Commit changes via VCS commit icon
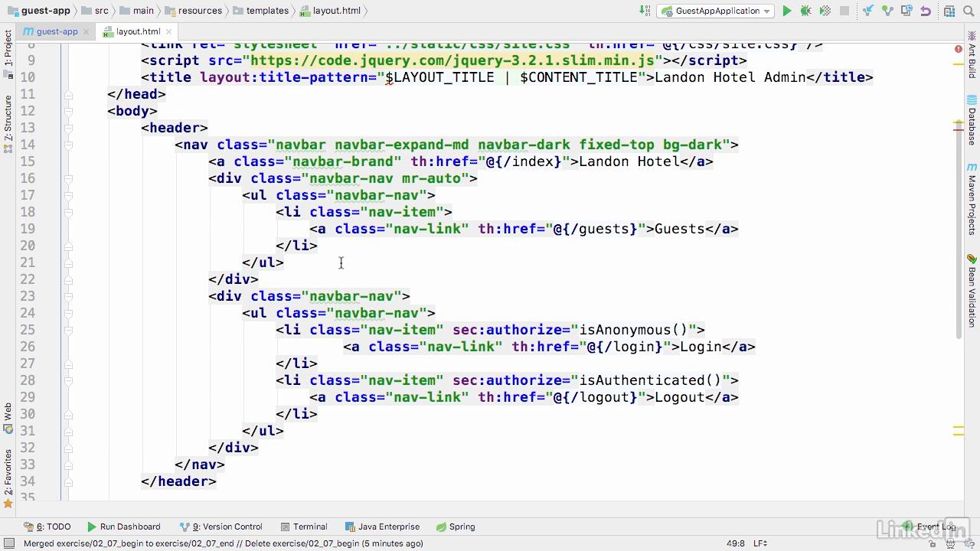 (887, 11)
